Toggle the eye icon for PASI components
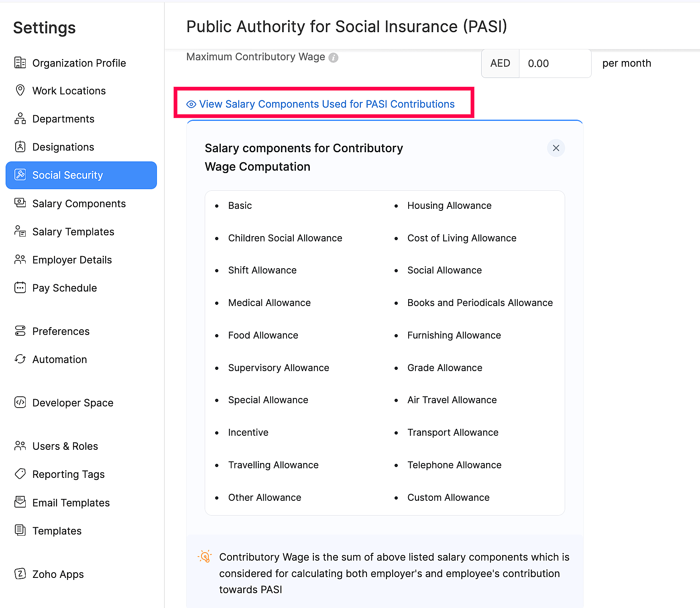This screenshot has height=608, width=700. tap(191, 104)
